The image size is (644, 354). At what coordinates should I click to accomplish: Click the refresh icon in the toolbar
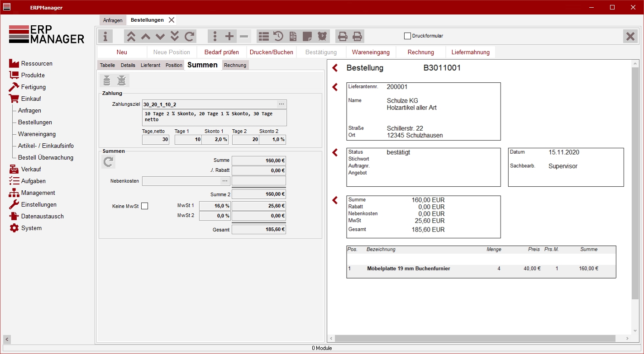(x=190, y=36)
